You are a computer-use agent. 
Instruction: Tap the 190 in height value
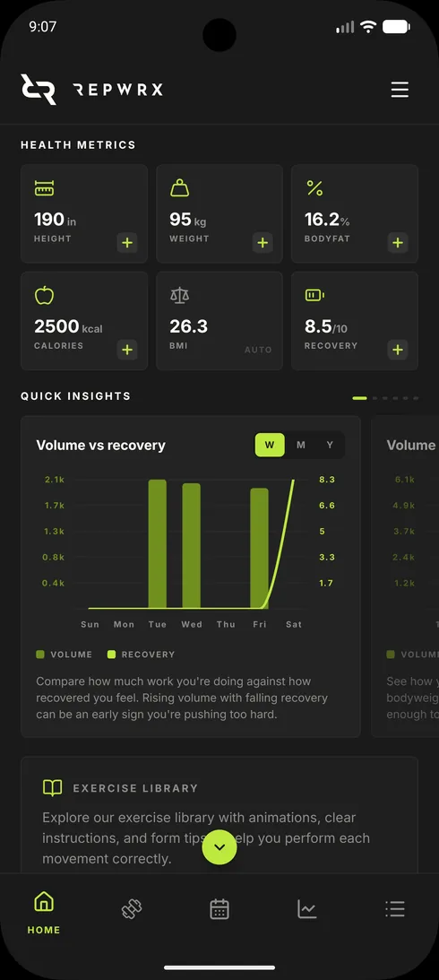[x=55, y=220]
